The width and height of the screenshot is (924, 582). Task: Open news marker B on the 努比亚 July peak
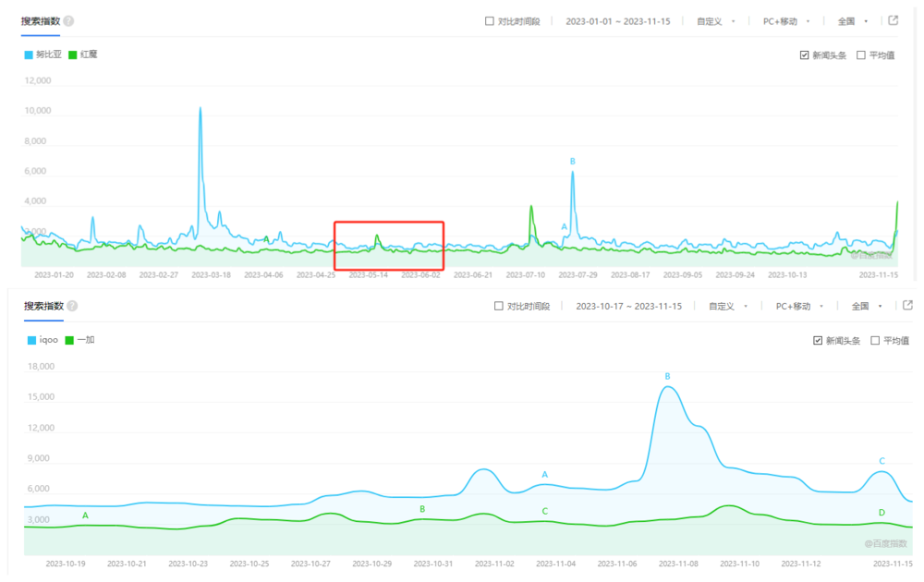point(572,162)
